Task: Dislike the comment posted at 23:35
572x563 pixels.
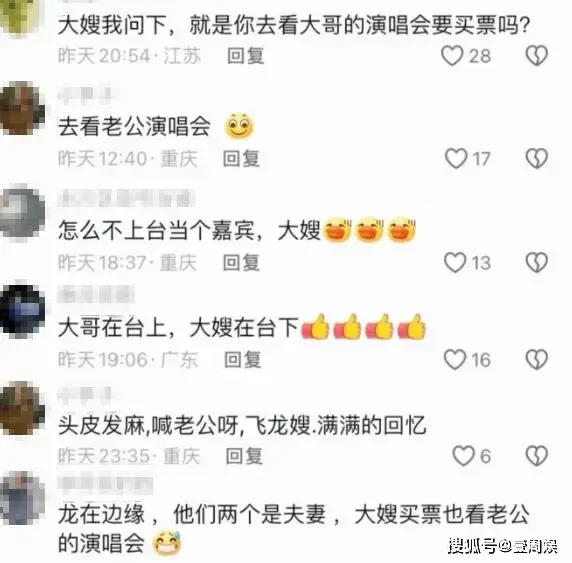Action: tap(537, 456)
